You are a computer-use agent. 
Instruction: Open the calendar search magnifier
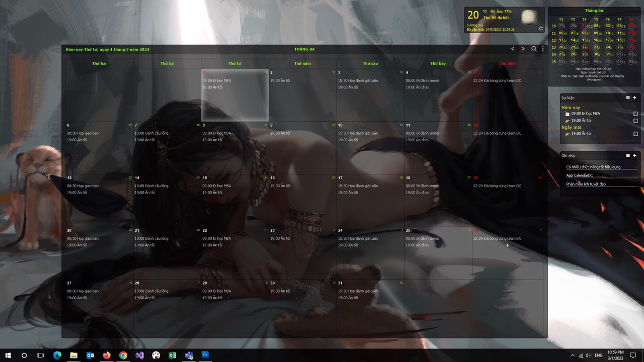point(534,49)
